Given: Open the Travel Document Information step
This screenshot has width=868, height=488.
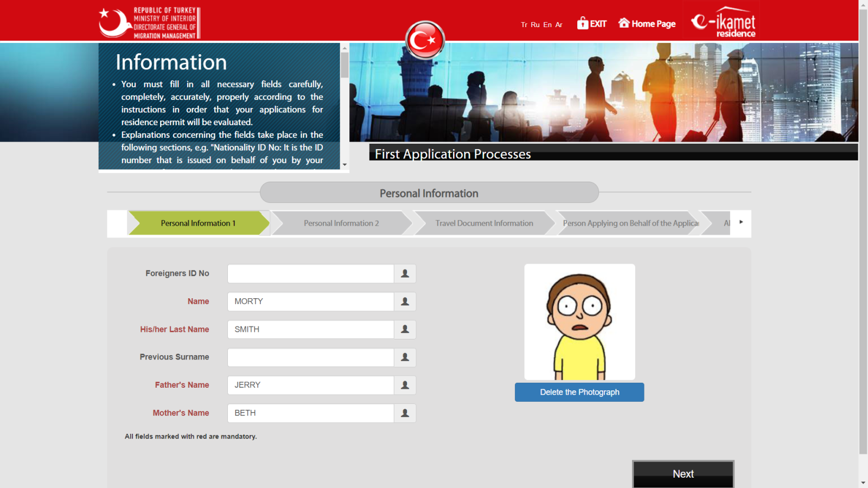Looking at the screenshot, I should point(484,223).
